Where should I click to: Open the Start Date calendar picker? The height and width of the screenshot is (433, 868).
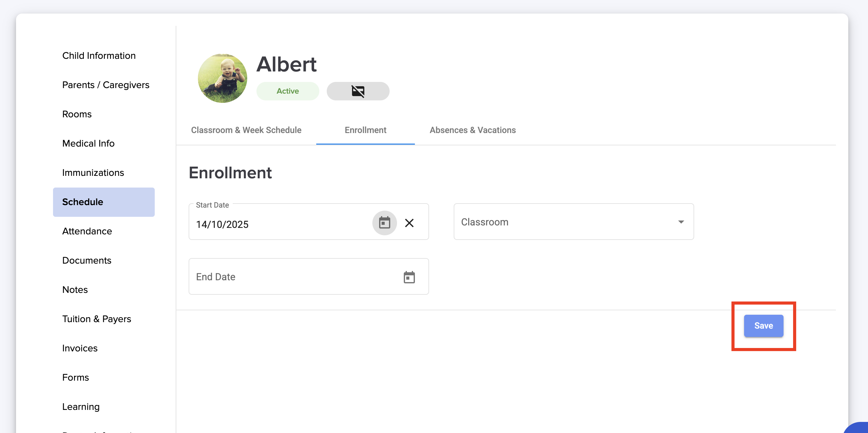coord(384,223)
